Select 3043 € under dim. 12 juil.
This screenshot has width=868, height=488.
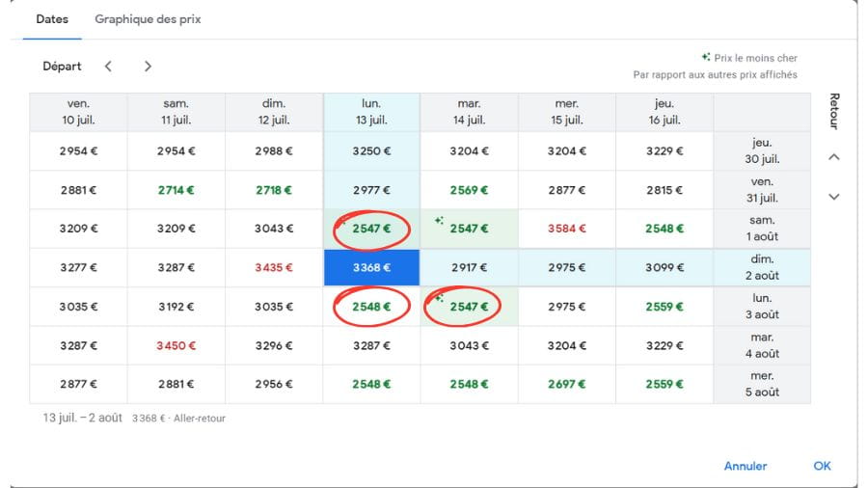coord(274,229)
